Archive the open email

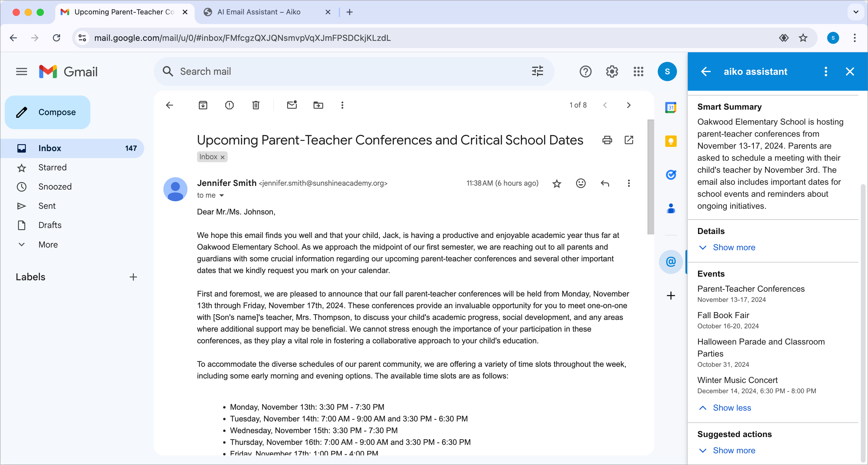pyautogui.click(x=203, y=105)
